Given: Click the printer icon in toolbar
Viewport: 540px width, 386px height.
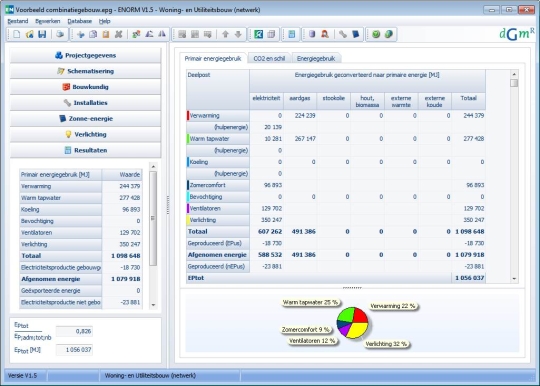Looking at the screenshot, I should click(60, 34).
